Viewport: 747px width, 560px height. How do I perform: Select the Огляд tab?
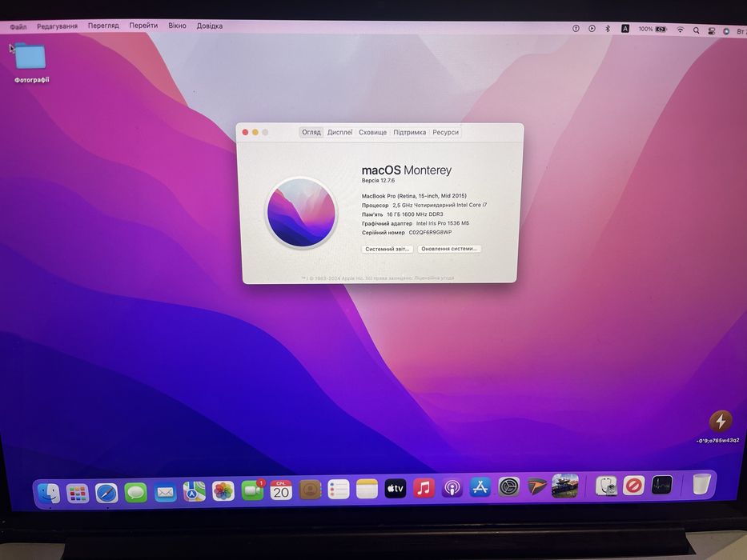(311, 132)
